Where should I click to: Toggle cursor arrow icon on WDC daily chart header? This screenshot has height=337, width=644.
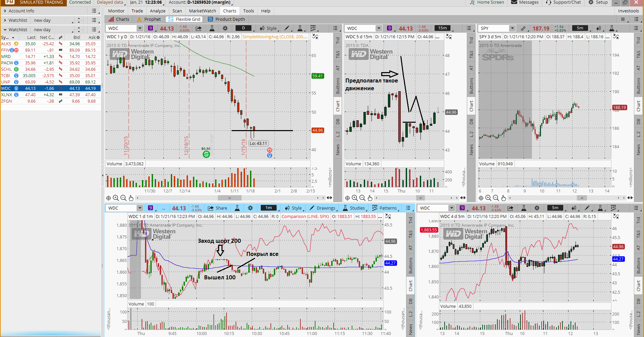(x=315, y=37)
